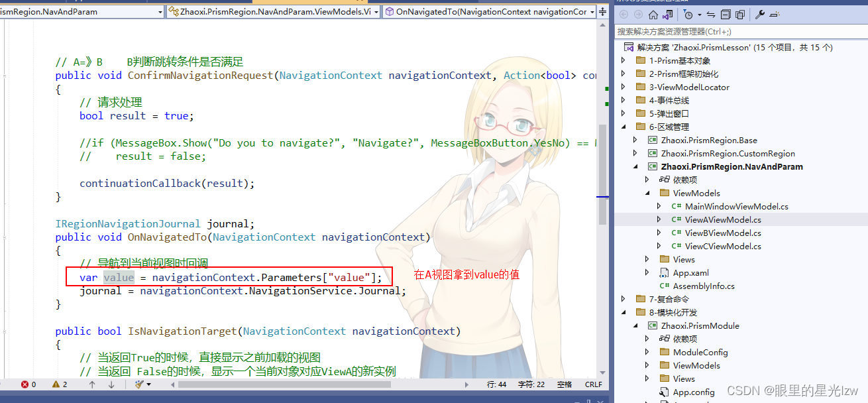Collapse the 6-区域管理 folder
This screenshot has height=403, width=868.
[623, 127]
